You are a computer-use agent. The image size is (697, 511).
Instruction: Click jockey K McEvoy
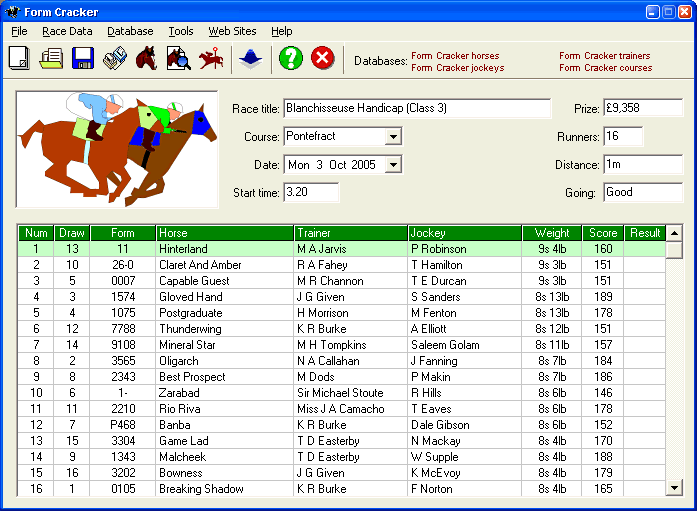436,473
